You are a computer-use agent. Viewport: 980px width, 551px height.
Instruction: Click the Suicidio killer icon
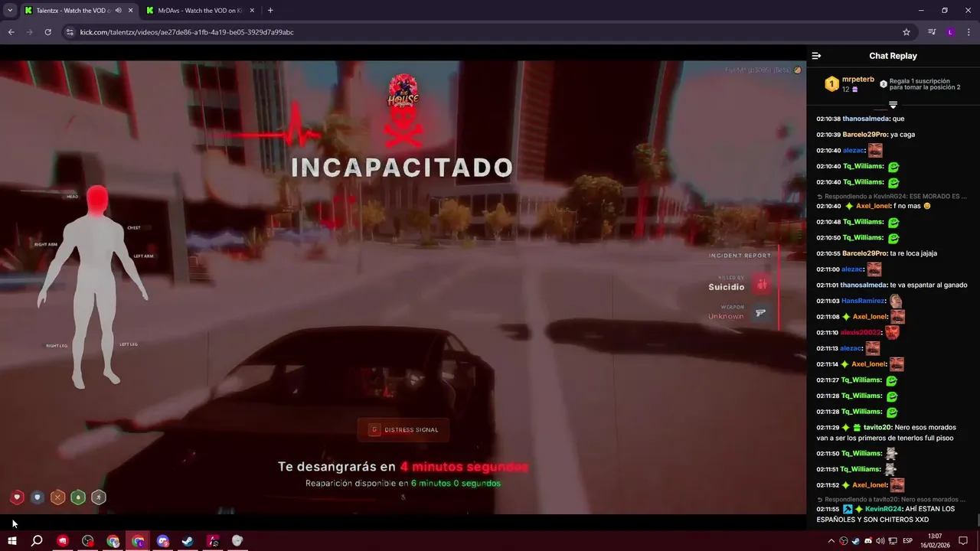(761, 285)
